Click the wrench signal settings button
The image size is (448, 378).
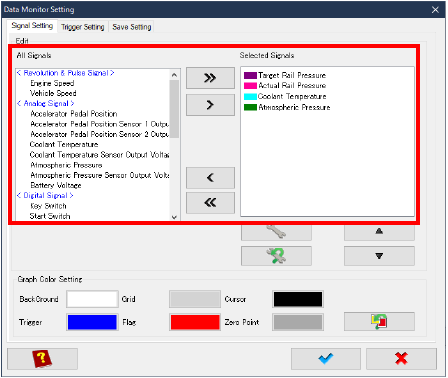tap(276, 232)
